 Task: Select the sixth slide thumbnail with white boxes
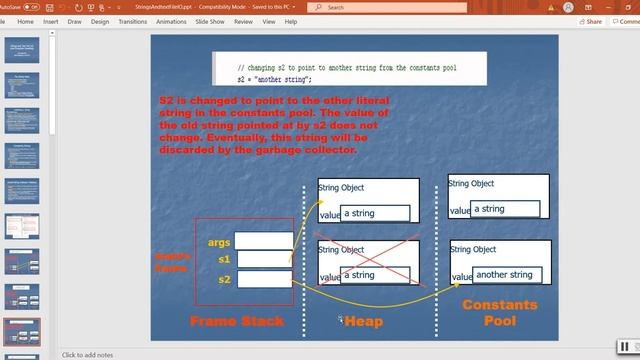click(x=22, y=226)
